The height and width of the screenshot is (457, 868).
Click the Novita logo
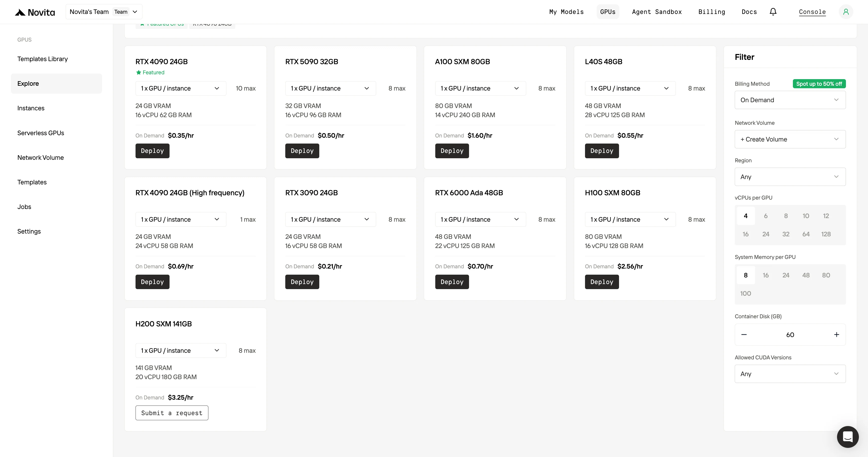coord(35,12)
